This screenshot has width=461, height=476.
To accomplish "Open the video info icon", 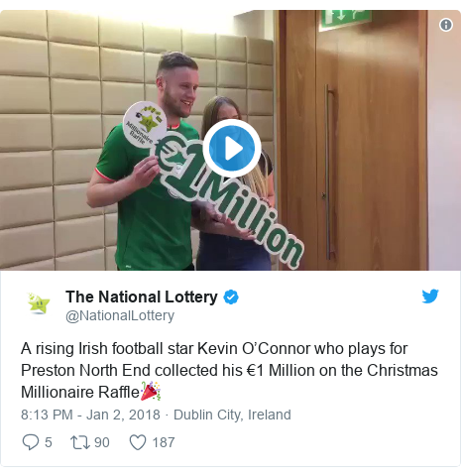I will 446,25.
